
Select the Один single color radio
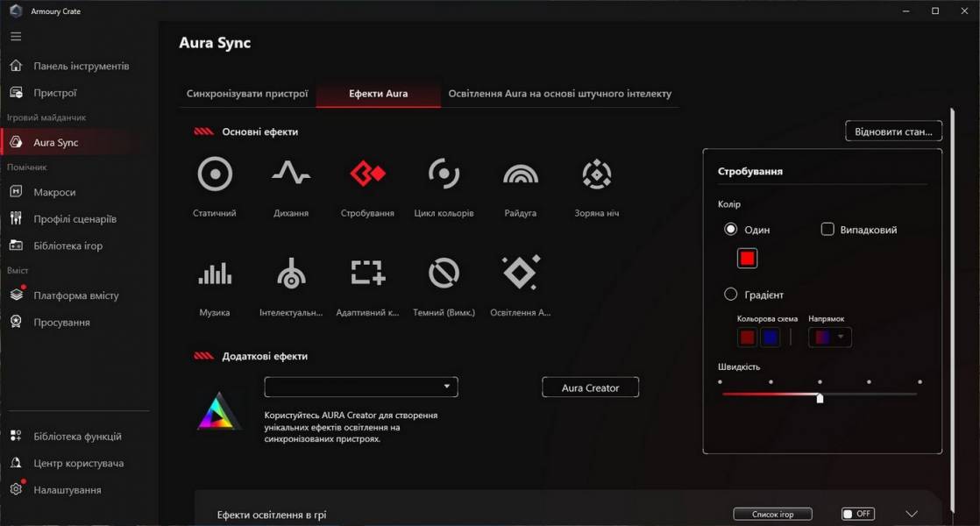click(x=730, y=230)
